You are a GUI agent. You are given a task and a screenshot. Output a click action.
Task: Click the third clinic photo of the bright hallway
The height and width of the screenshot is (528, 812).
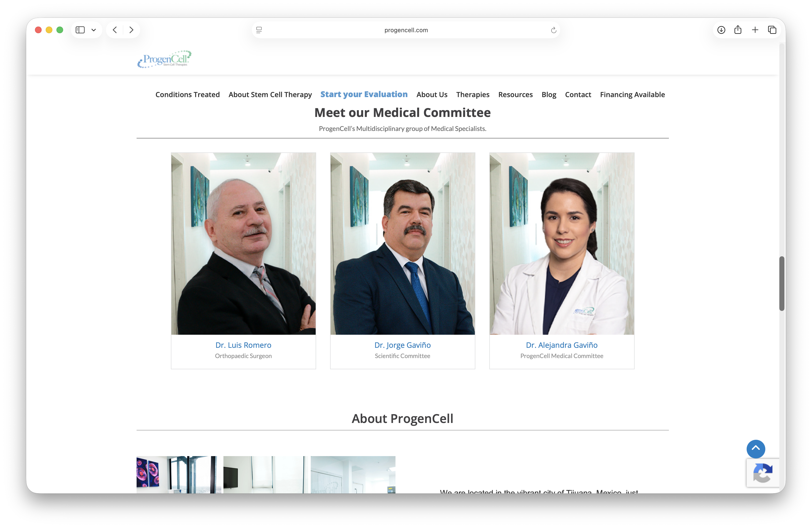353,475
